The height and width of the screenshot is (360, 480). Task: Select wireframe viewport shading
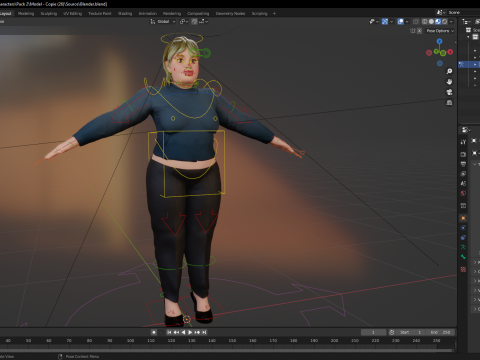coord(425,21)
